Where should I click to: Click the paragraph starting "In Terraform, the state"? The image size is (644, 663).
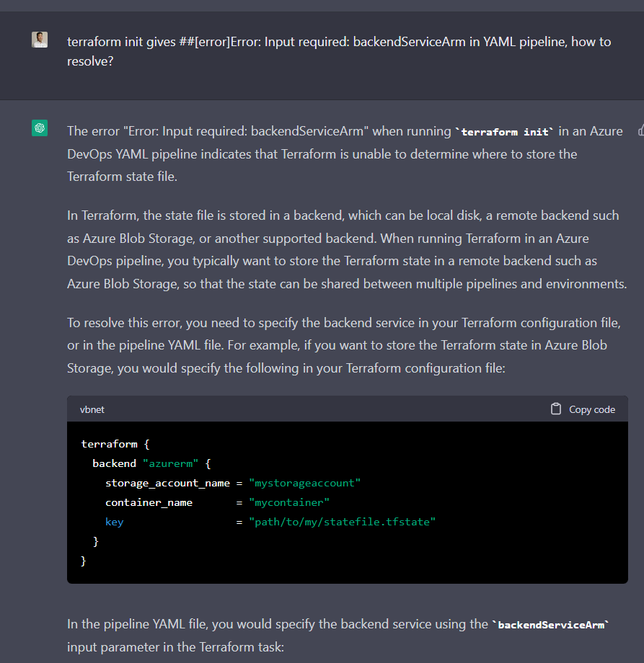coord(346,249)
